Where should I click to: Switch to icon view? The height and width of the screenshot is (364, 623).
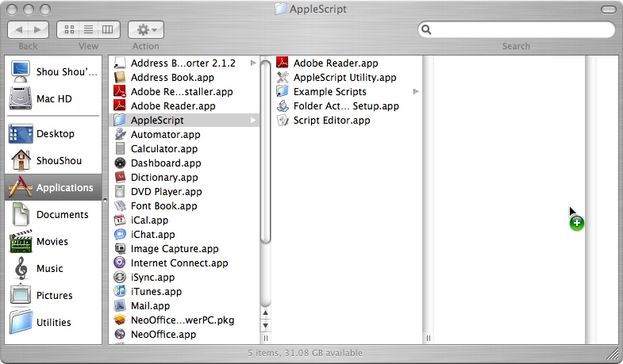[x=69, y=30]
